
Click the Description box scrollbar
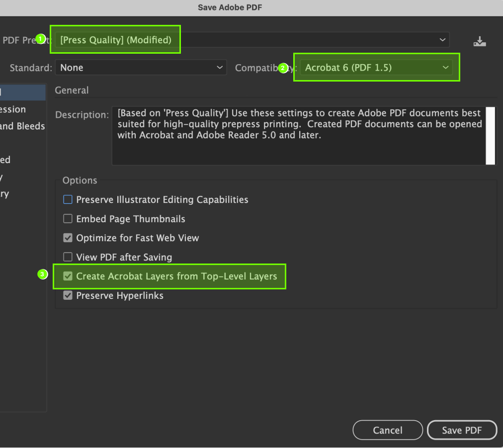tap(490, 136)
